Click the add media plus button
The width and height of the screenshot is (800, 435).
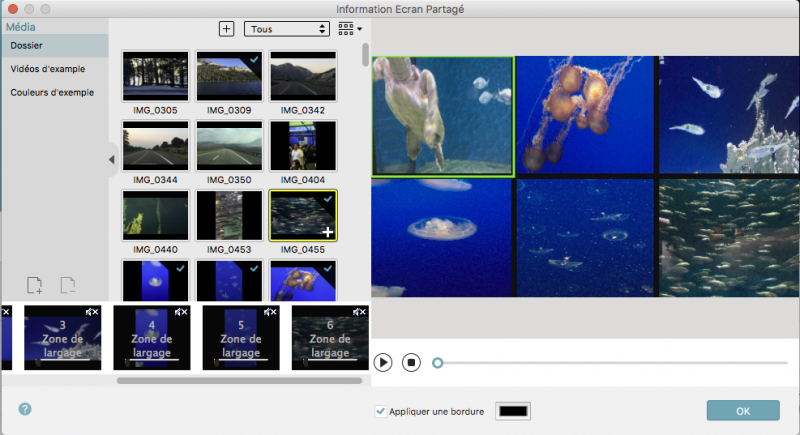pyautogui.click(x=227, y=29)
